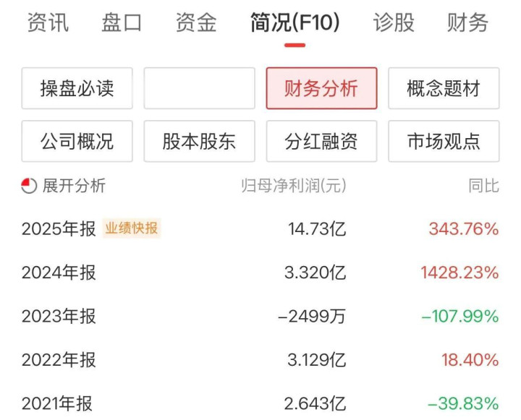Expand the 展开分析 section
The height and width of the screenshot is (420, 521).
73,186
